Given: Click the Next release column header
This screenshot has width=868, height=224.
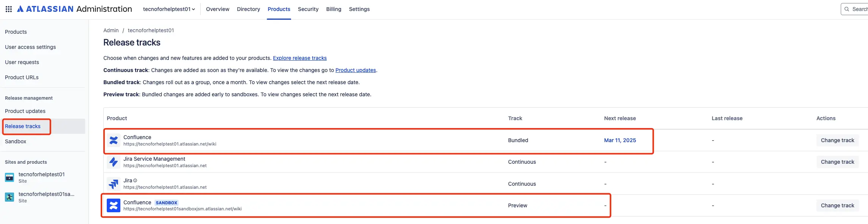Looking at the screenshot, I should (x=620, y=118).
